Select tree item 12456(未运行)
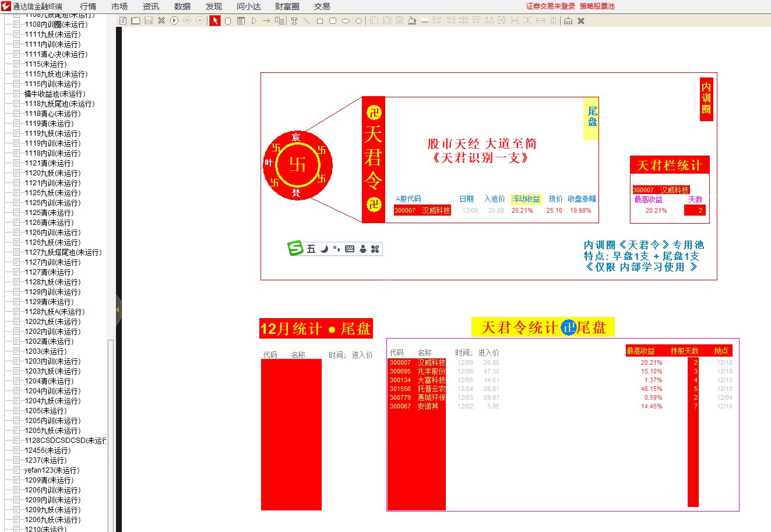 (x=48, y=450)
